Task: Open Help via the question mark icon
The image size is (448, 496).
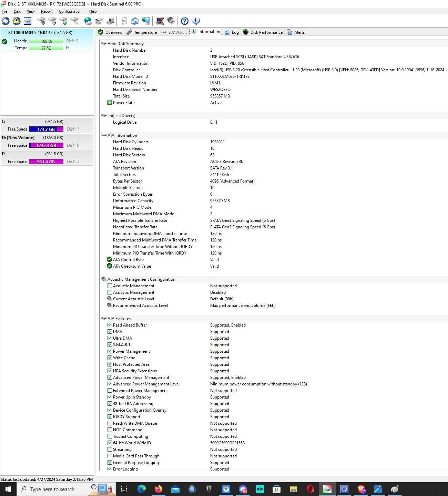Action: click(185, 21)
